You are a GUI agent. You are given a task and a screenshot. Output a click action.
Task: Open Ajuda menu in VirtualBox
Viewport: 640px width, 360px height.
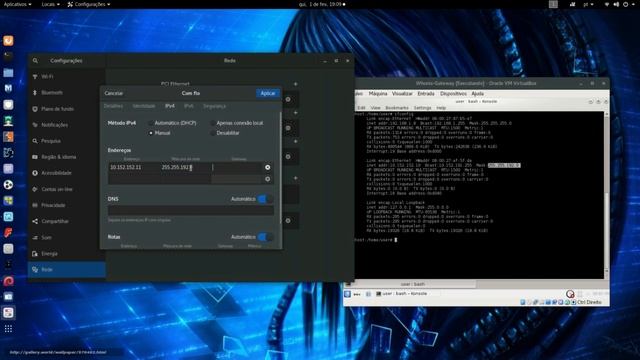478,93
